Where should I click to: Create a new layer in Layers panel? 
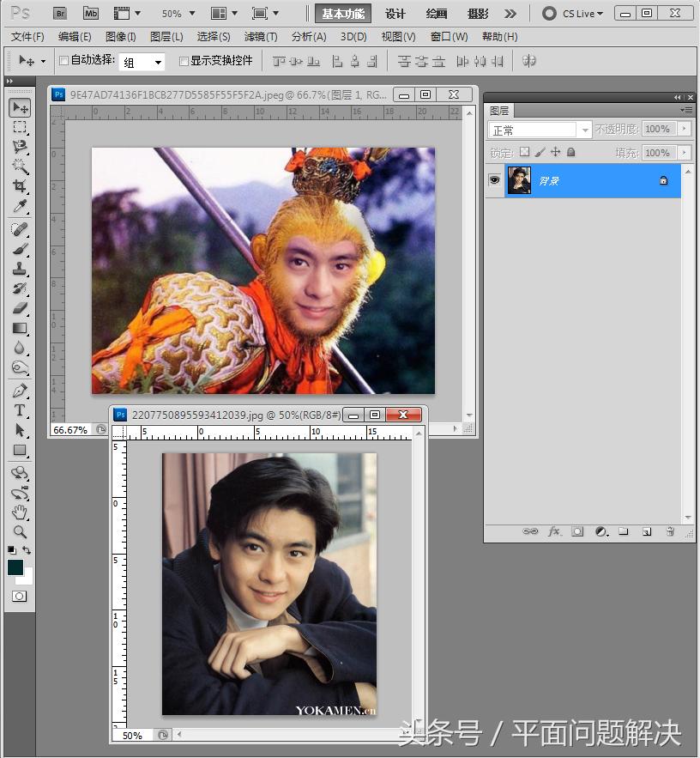tap(647, 532)
